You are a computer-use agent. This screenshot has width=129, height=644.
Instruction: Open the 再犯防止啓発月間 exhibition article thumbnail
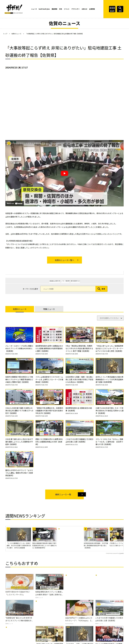(x=79, y=335)
